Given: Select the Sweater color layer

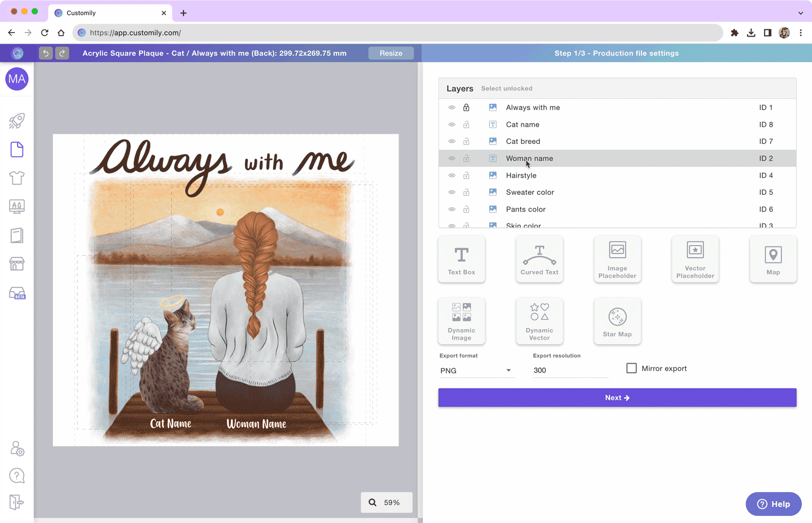Looking at the screenshot, I should [x=530, y=192].
